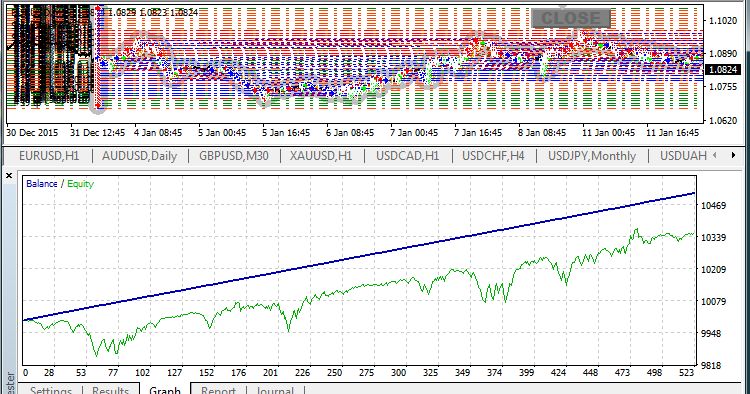The height and width of the screenshot is (394, 750).
Task: Click the 7 Jan 16:45 time label
Action: click(478, 133)
